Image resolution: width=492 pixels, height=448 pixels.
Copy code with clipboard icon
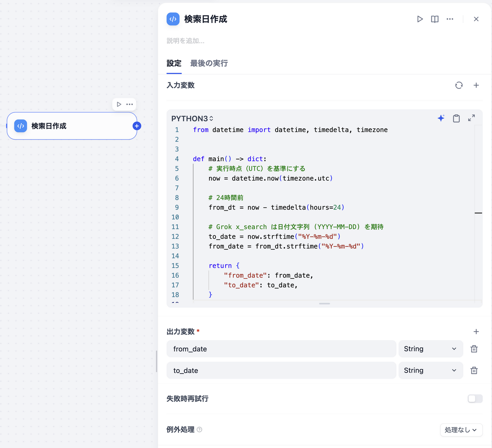[456, 118]
